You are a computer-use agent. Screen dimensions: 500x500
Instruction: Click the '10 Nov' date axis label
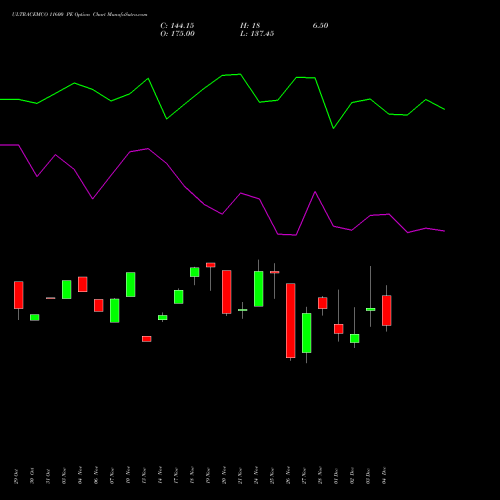point(128,475)
